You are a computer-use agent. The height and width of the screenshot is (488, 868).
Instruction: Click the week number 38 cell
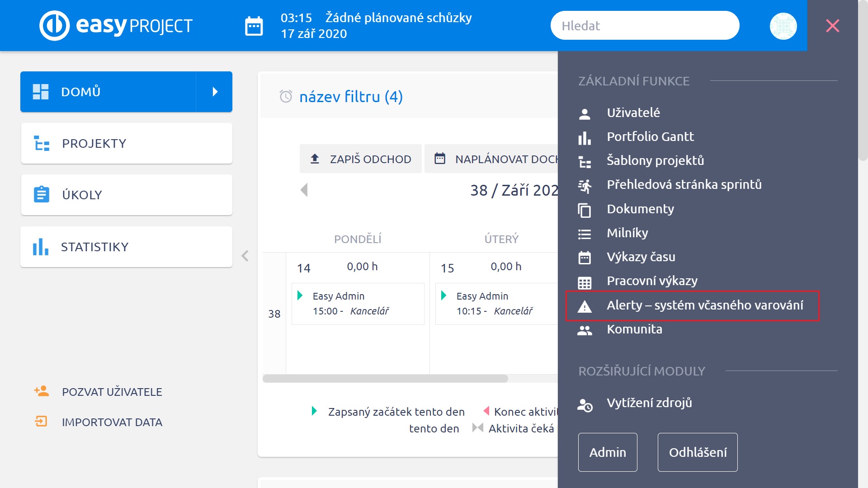[274, 314]
